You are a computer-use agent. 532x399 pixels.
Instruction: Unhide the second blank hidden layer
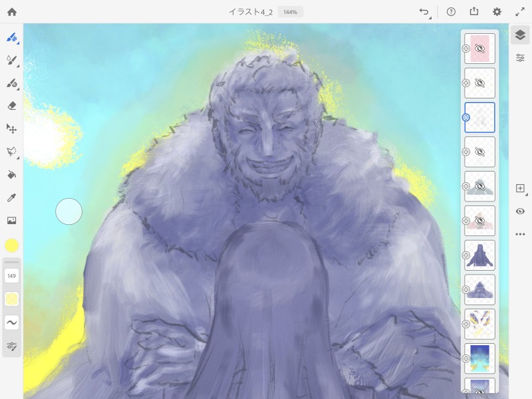point(479,83)
